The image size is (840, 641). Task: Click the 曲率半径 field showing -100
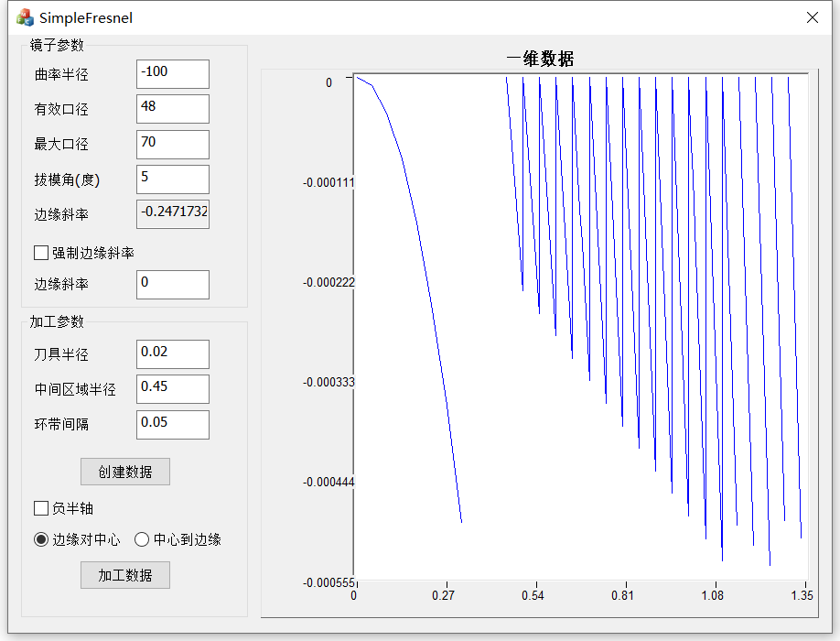pyautogui.click(x=172, y=74)
